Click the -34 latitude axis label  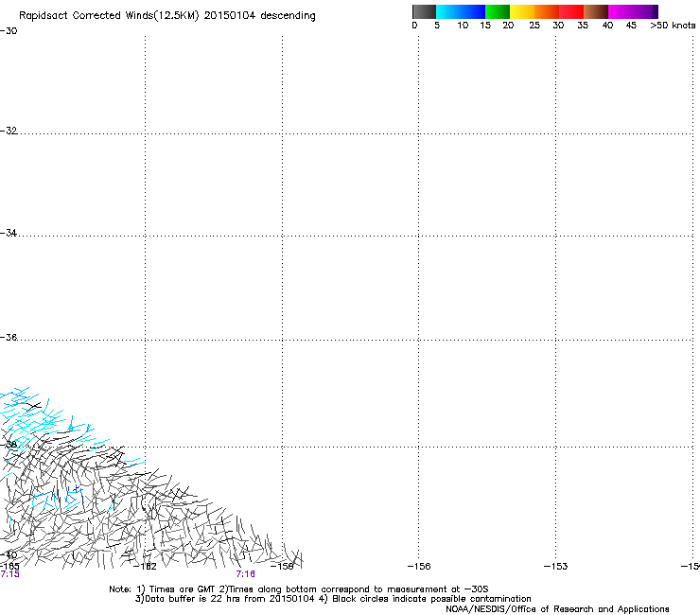9,233
